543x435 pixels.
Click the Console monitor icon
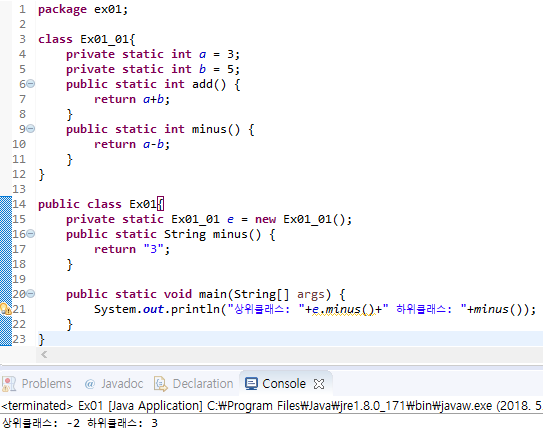pyautogui.click(x=251, y=384)
